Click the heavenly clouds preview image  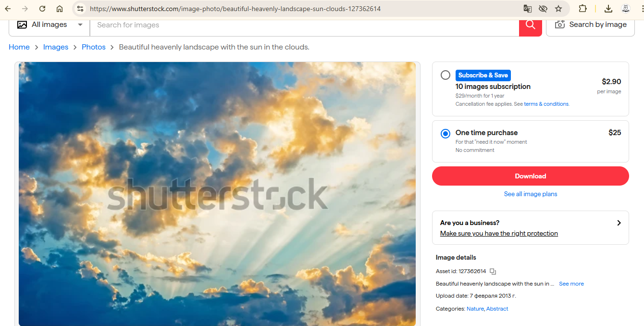(217, 194)
